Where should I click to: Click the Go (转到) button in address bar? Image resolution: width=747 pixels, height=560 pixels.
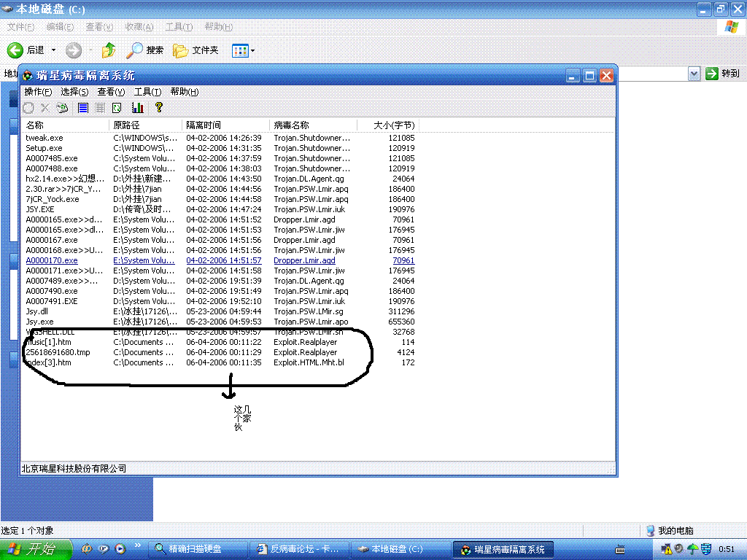tap(722, 74)
